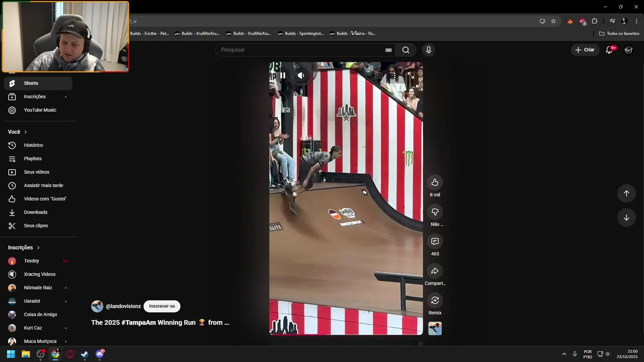Open Windows Start menu
644x362 pixels.
[11, 354]
